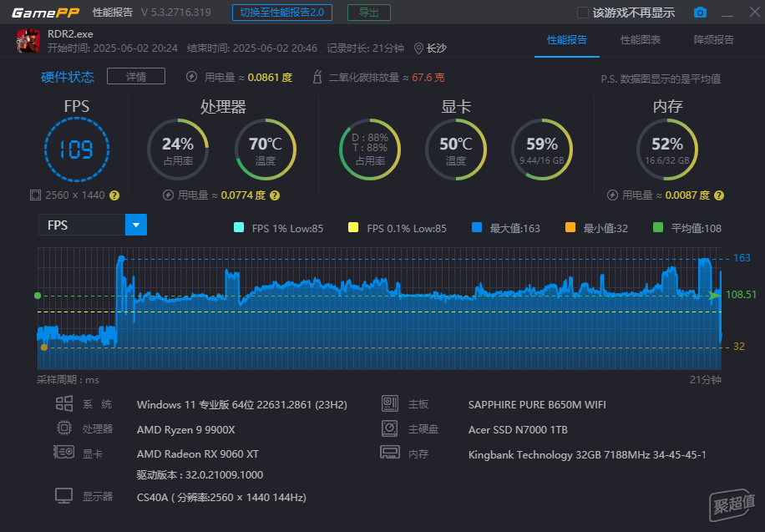Click the Kingbank Technology 32GB memory text
The width and height of the screenshot is (765, 532).
coord(587,455)
